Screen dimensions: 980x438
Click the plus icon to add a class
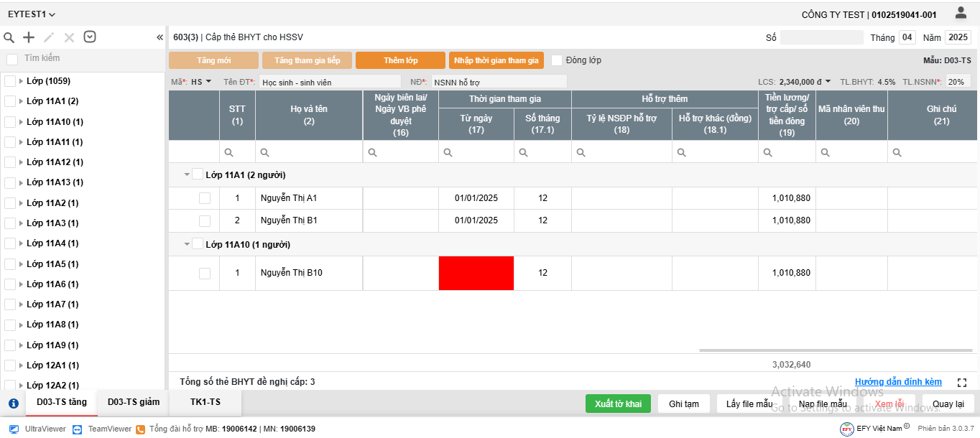29,37
